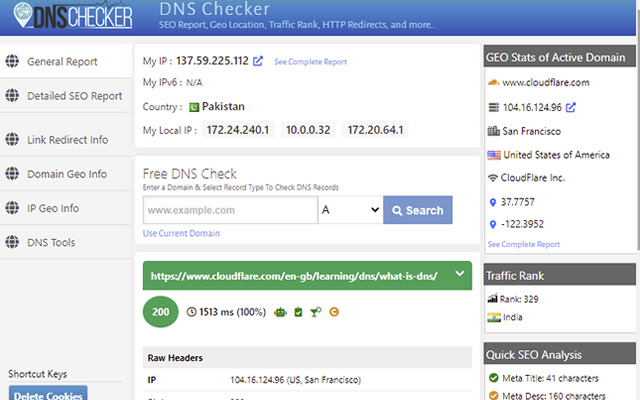Open See Complete Report in GEO Stats

(x=524, y=244)
